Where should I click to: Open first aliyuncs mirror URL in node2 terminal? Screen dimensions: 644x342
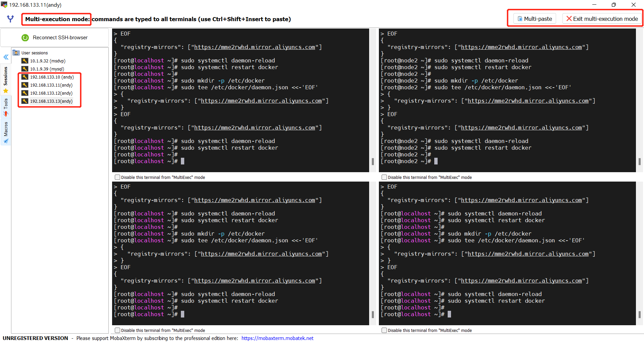521,47
